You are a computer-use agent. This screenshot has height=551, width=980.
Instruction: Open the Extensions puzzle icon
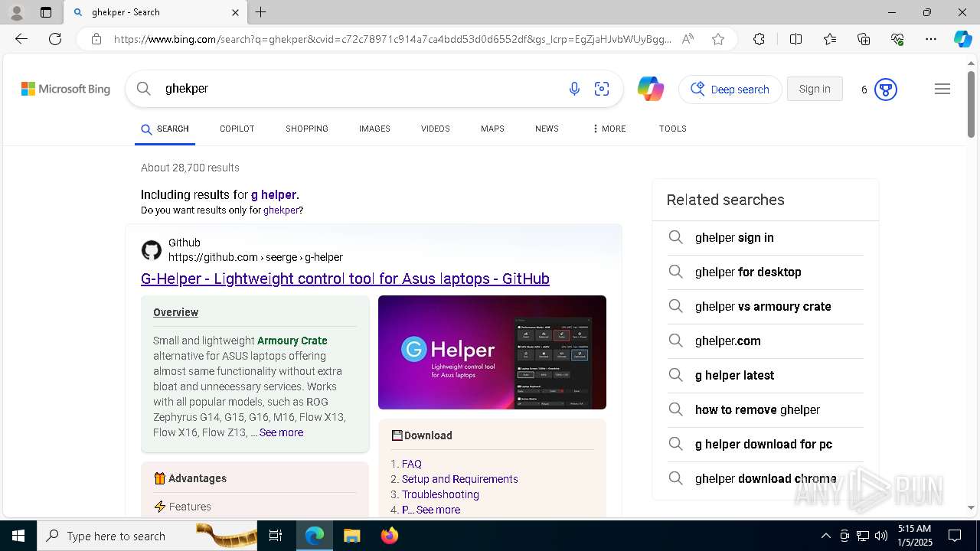click(x=759, y=39)
